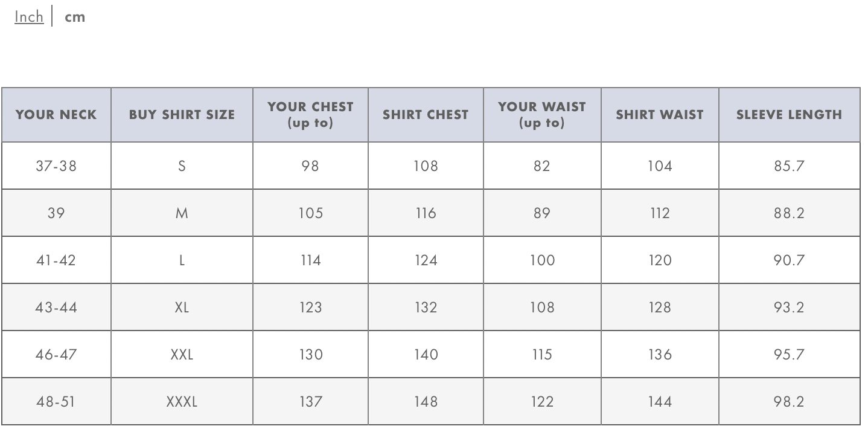Select the L shirt size cell
The width and height of the screenshot is (868, 429).
pos(182,260)
